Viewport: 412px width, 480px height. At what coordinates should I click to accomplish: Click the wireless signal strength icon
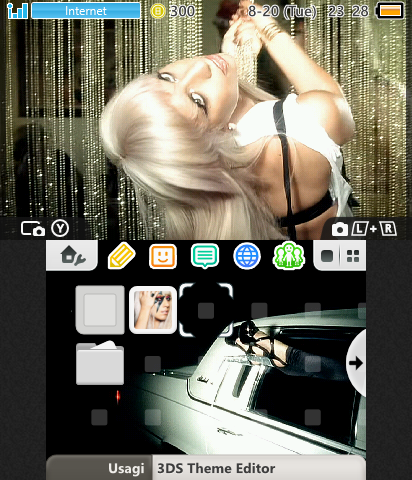[x=17, y=11]
